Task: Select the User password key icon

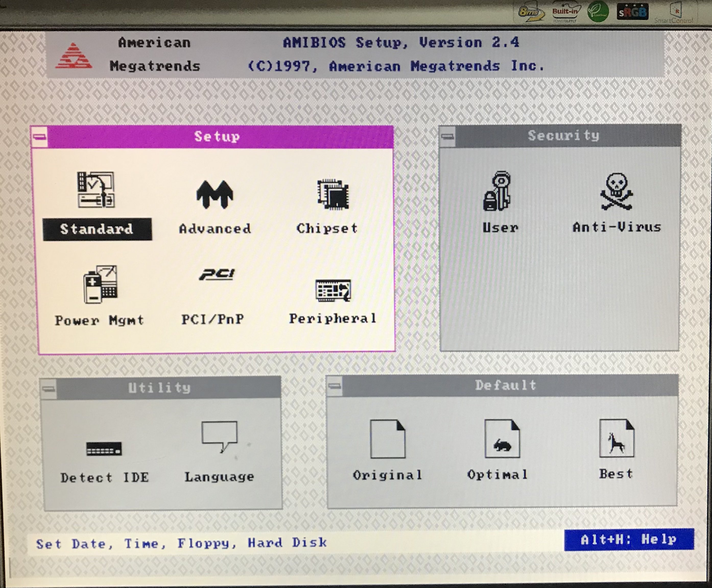Action: pyautogui.click(x=497, y=191)
